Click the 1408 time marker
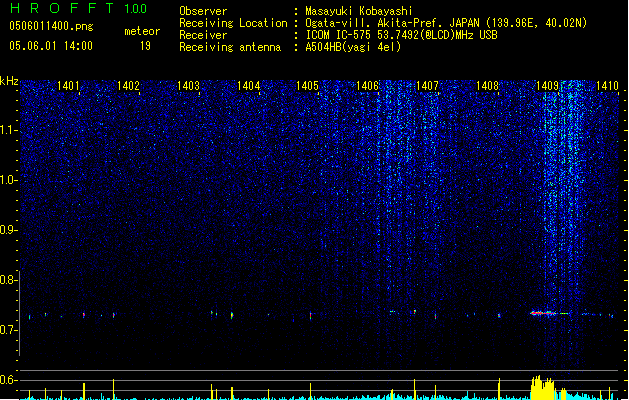 pyautogui.click(x=487, y=86)
